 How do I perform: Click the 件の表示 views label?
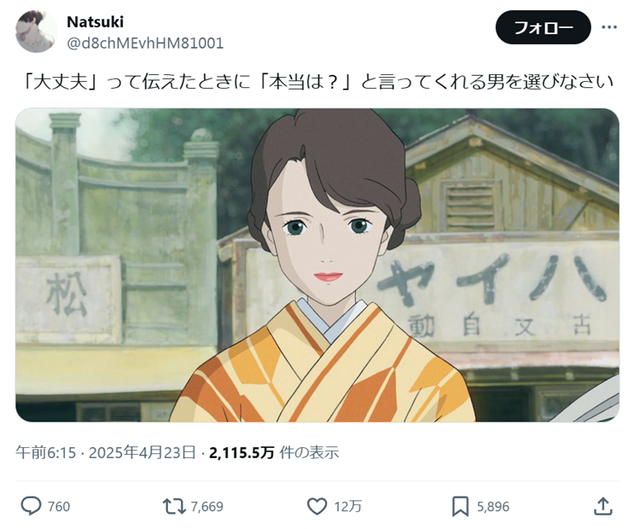(309, 452)
